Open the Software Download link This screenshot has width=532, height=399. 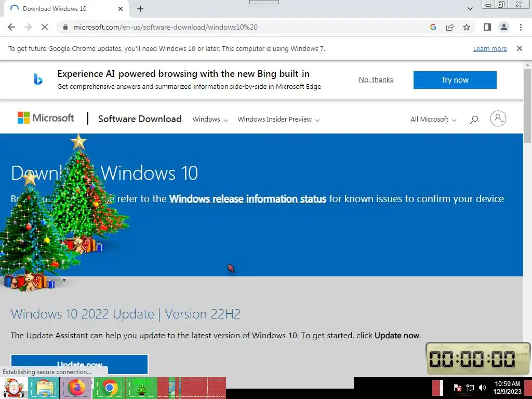pyautogui.click(x=140, y=119)
